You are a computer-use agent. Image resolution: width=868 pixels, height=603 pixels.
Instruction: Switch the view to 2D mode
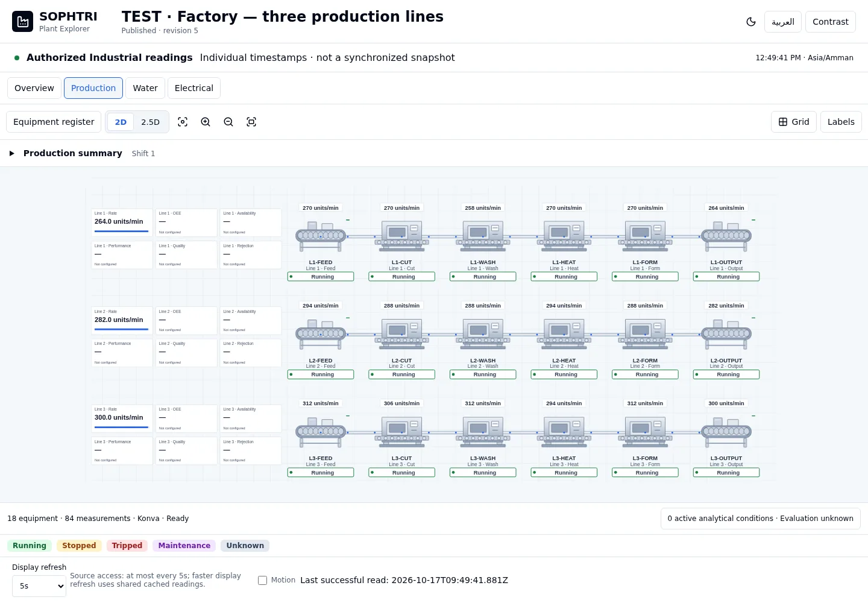[121, 122]
